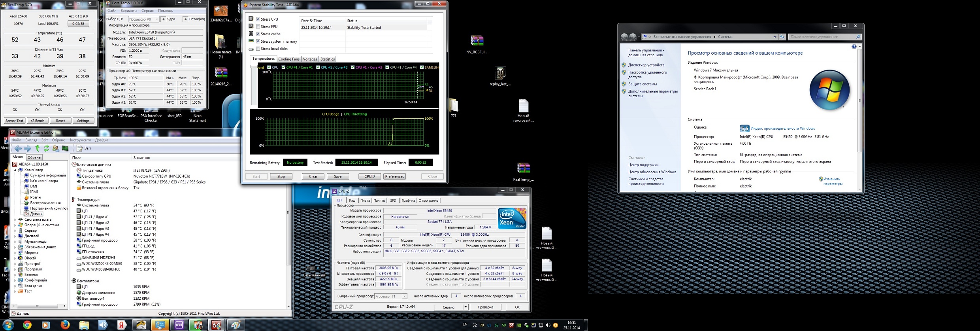
Task: Open the selected processor dropdown in CPU-Z
Action: [390, 296]
